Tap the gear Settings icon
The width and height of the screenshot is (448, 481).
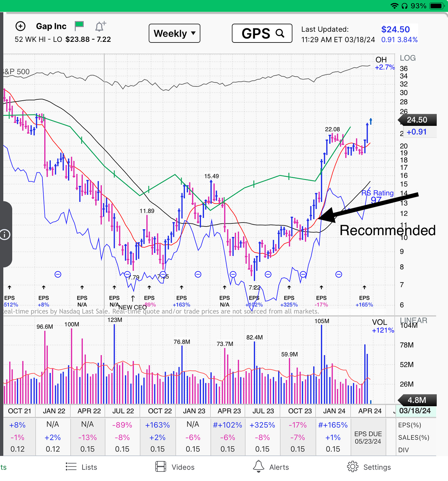353,467
